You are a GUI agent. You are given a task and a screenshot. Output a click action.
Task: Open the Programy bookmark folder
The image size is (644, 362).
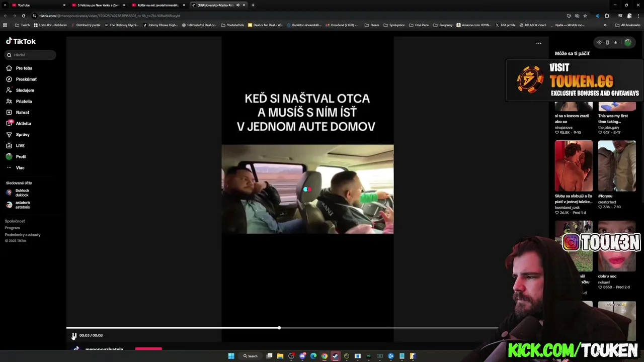(x=443, y=25)
